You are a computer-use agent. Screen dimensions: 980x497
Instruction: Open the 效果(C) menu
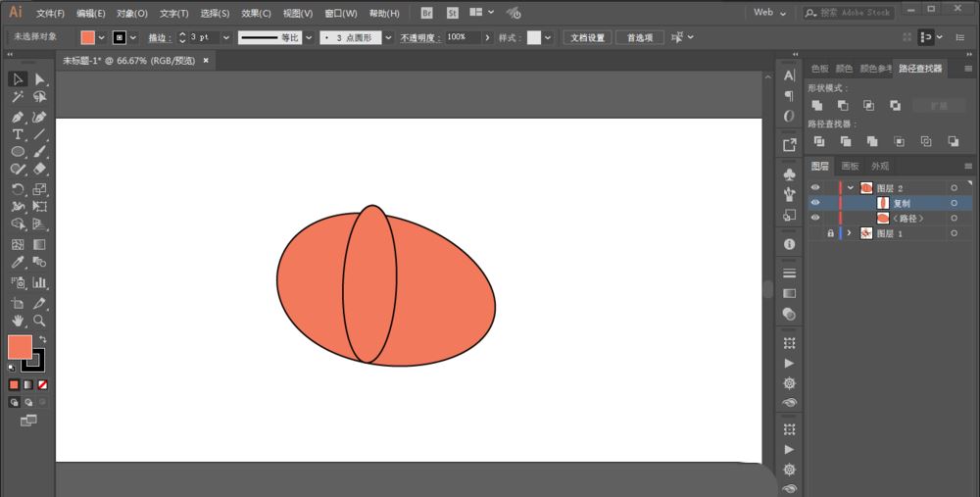click(256, 14)
